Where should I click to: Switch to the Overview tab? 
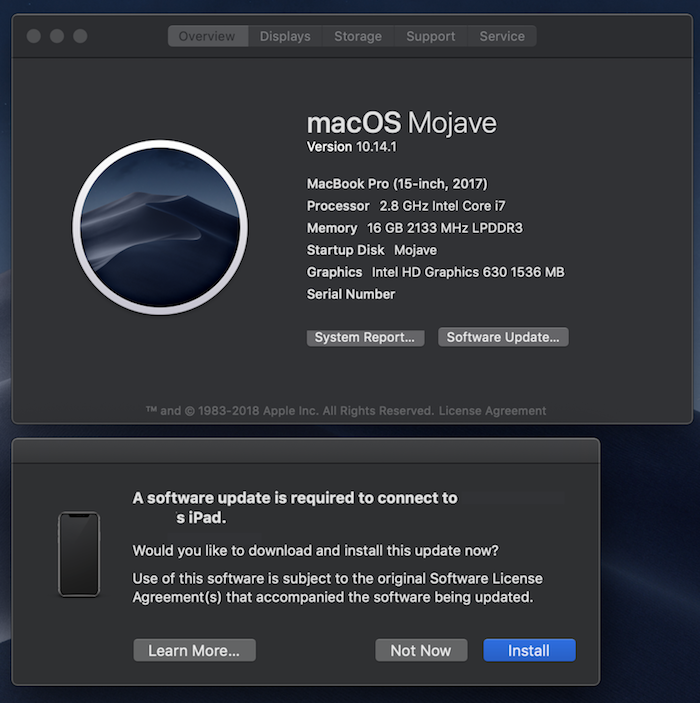(x=208, y=36)
